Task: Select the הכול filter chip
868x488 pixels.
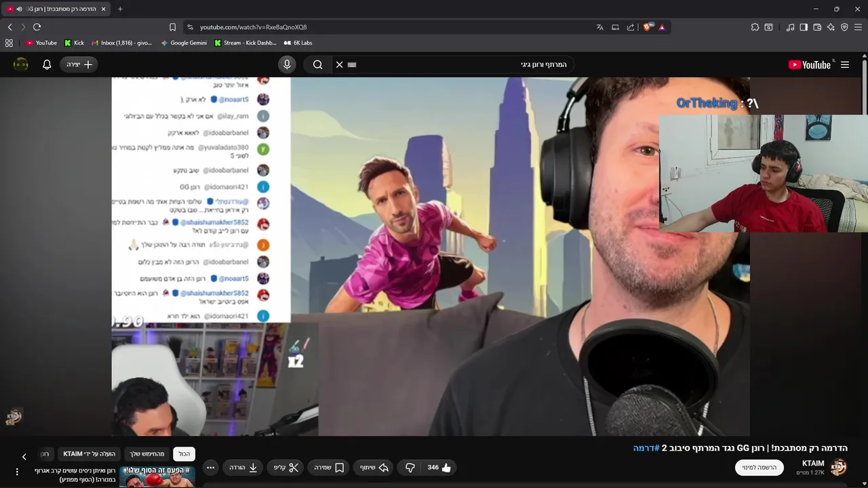Action: 184,454
